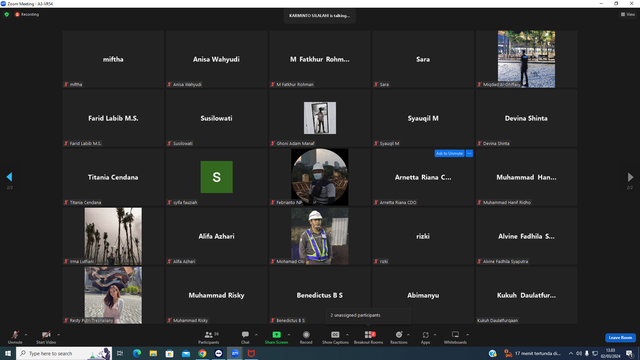Image resolution: width=640 pixels, height=360 pixels.
Task: Select Miqdad's video thumbnail
Action: click(526, 59)
